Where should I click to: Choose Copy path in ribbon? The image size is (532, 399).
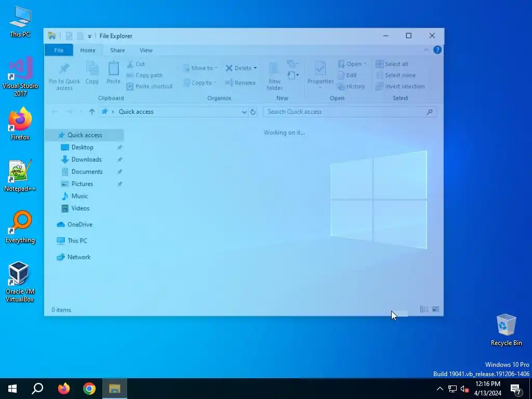144,75
